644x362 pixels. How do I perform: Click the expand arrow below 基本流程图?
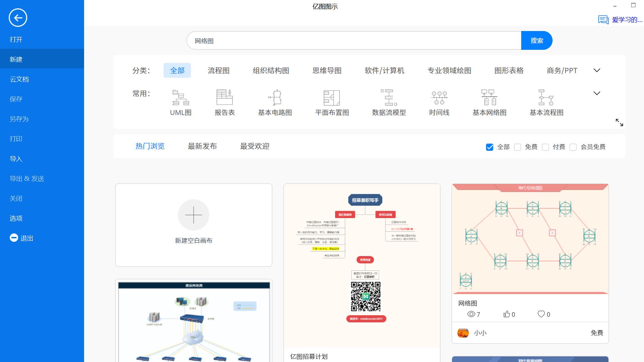pos(620,123)
